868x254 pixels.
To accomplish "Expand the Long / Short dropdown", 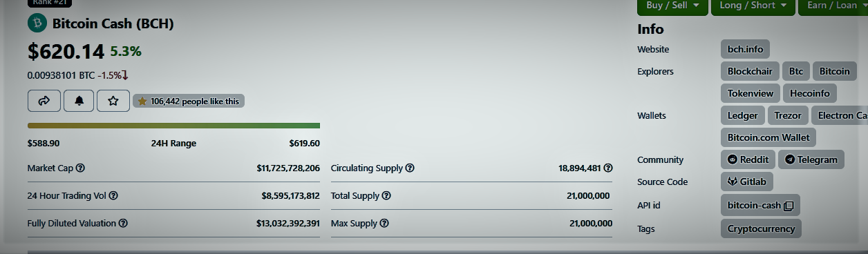I will pyautogui.click(x=753, y=6).
